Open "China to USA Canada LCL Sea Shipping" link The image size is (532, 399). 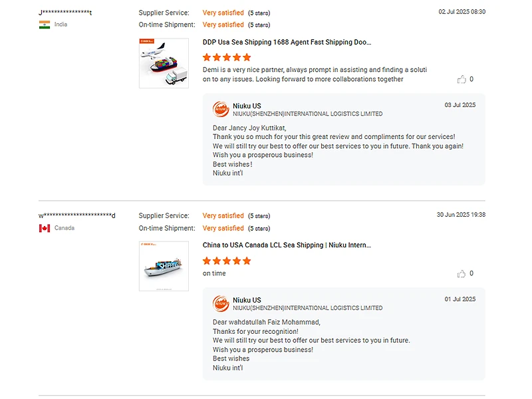point(287,245)
